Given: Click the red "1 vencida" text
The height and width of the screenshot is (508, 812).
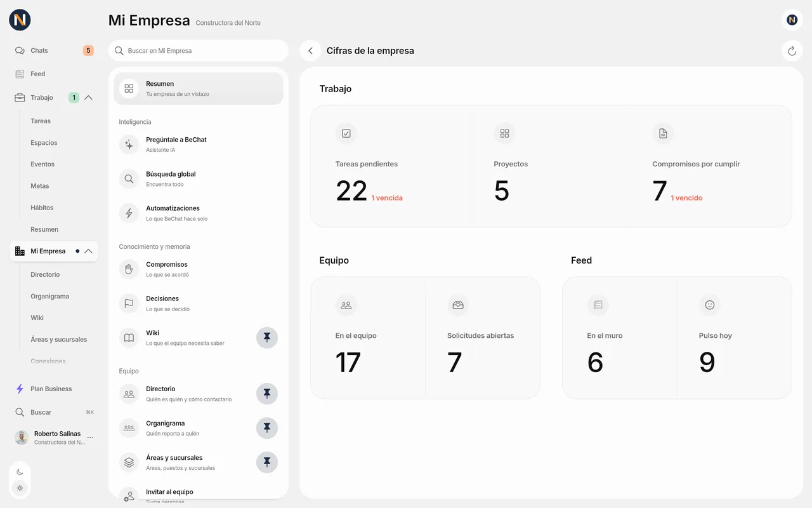Looking at the screenshot, I should 387,198.
